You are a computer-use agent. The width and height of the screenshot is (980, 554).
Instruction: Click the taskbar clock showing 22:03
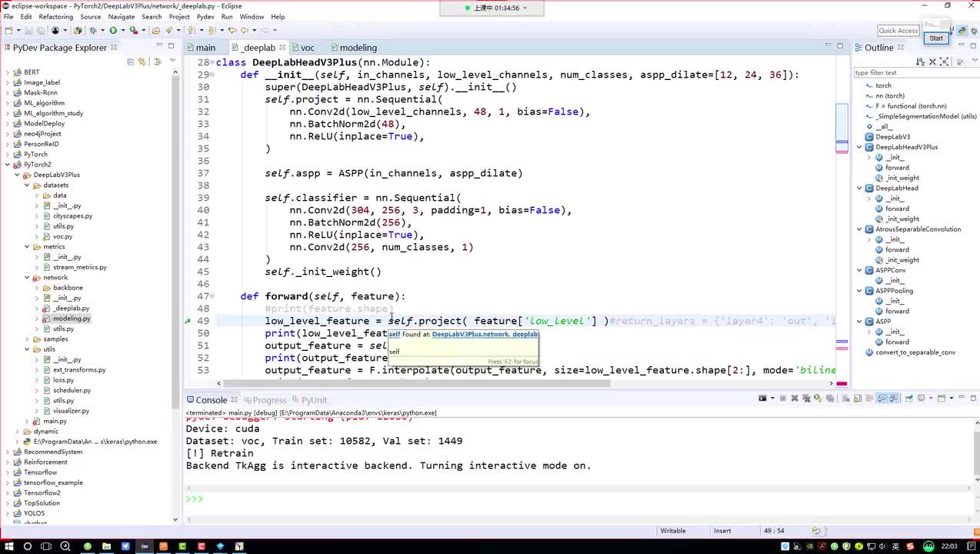[949, 546]
